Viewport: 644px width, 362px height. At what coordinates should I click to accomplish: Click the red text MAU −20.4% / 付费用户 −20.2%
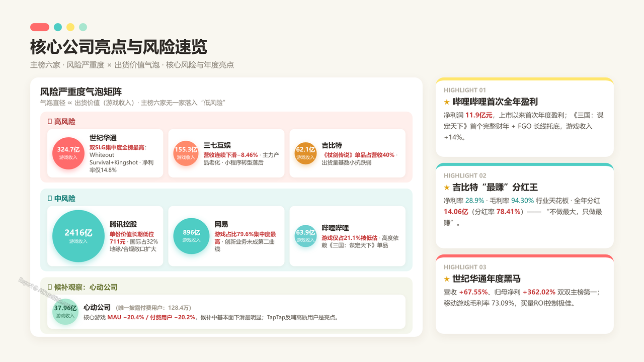tap(151, 317)
